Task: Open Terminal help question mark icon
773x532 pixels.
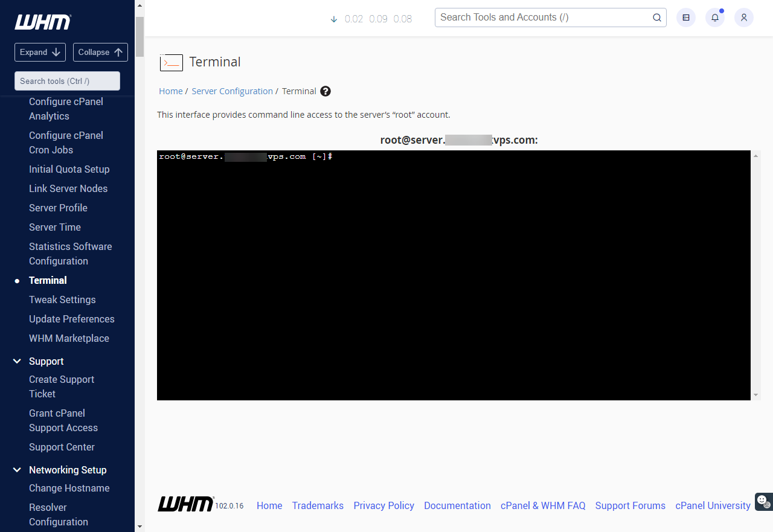Action: point(326,91)
